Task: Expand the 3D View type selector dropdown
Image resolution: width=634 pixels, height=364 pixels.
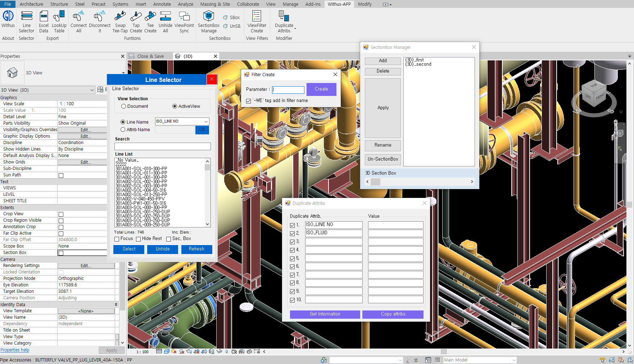Action: pos(123,73)
